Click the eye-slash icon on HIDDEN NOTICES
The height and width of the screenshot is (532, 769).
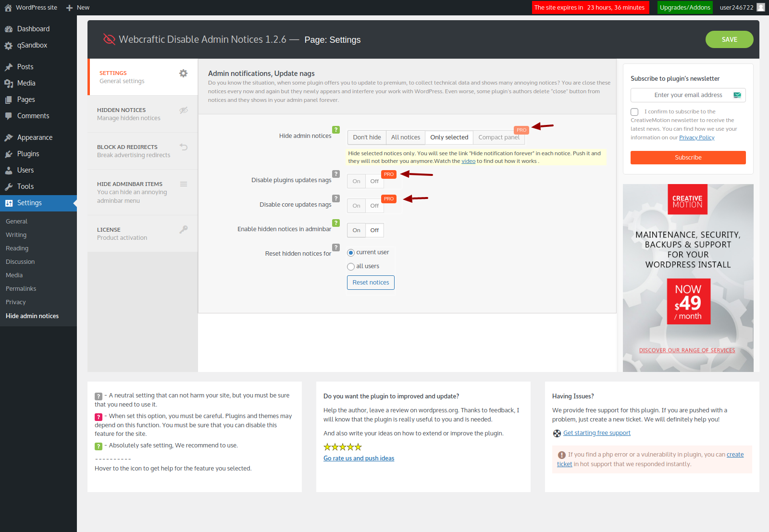pos(184,110)
